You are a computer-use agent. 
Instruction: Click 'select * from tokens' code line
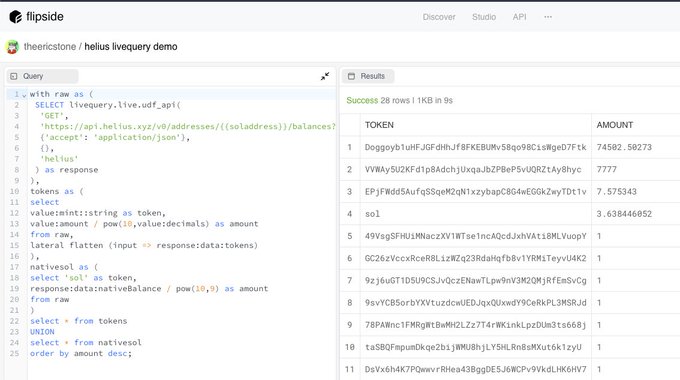pos(78,321)
